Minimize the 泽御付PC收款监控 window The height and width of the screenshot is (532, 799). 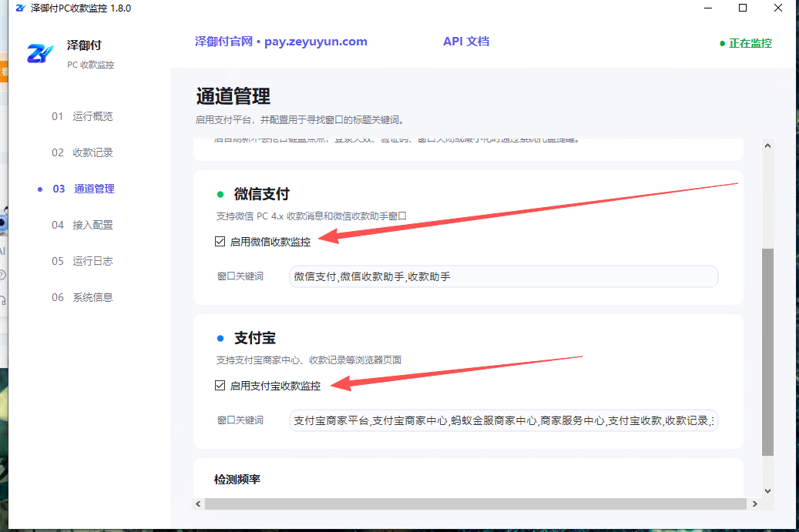click(708, 8)
